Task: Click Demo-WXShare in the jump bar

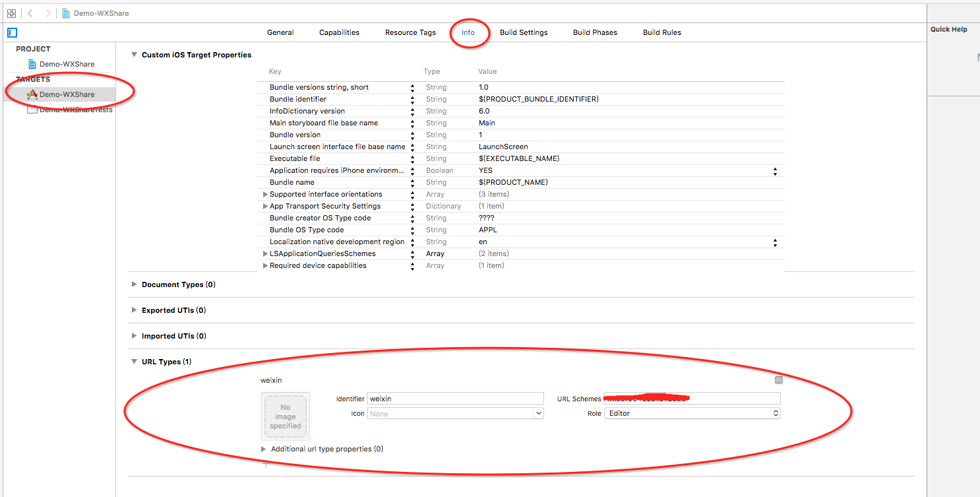Action: point(101,13)
